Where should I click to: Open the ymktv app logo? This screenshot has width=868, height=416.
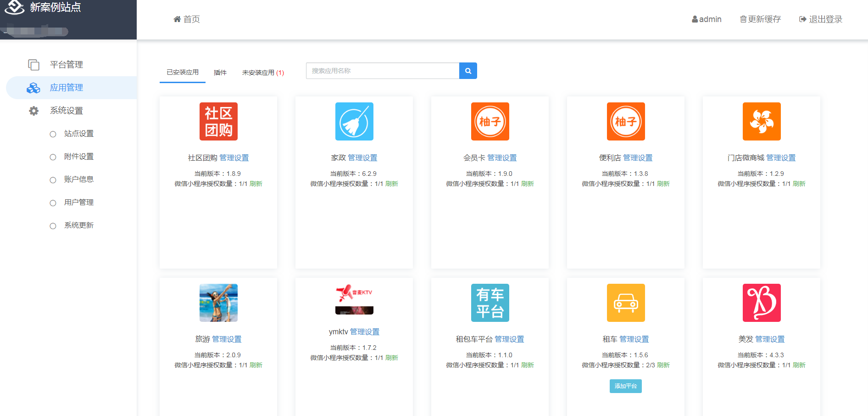click(354, 299)
